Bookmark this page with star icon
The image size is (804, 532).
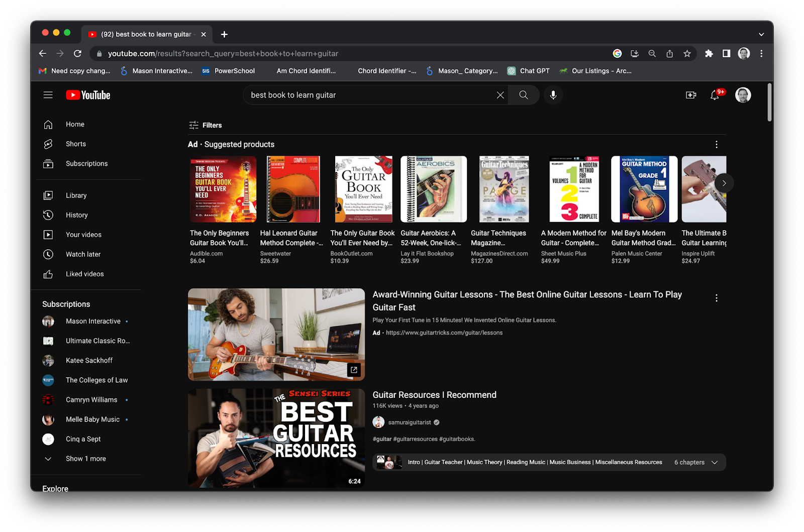[x=687, y=53]
